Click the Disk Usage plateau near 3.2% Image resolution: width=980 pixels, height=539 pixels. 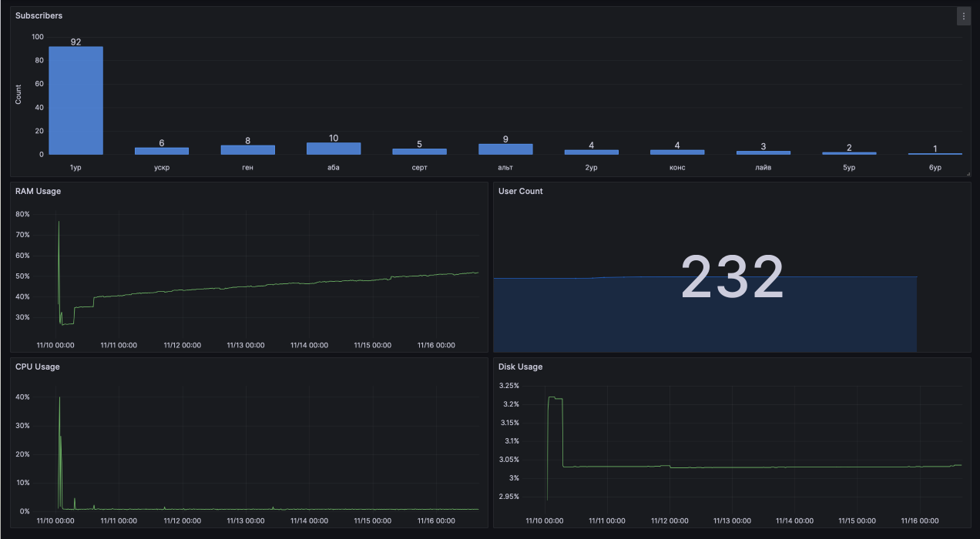(x=555, y=398)
